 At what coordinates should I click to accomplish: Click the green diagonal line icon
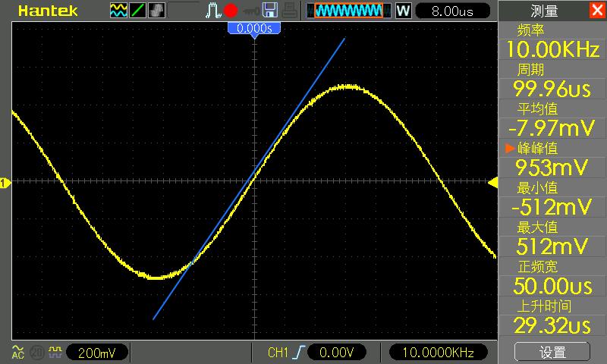coord(137,11)
